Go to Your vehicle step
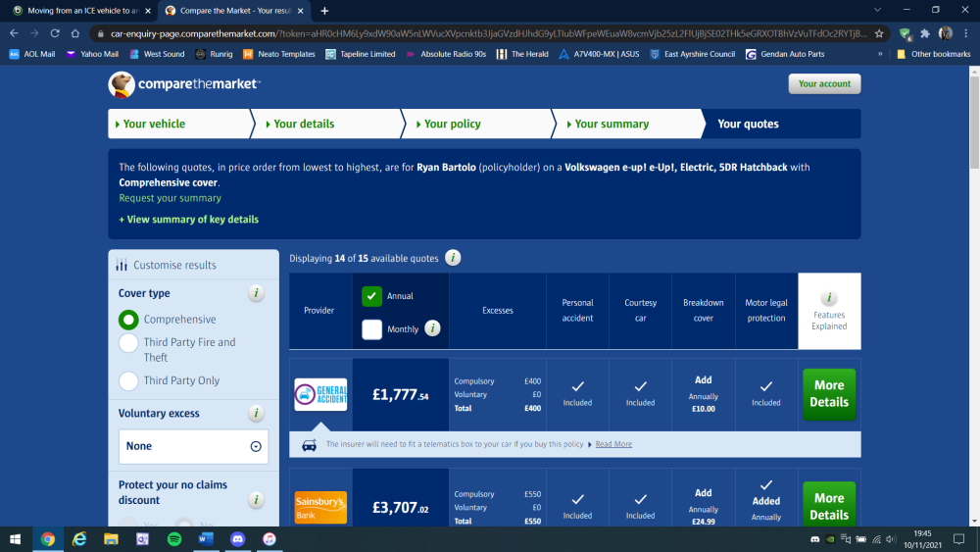This screenshot has width=980, height=552. pos(180,124)
